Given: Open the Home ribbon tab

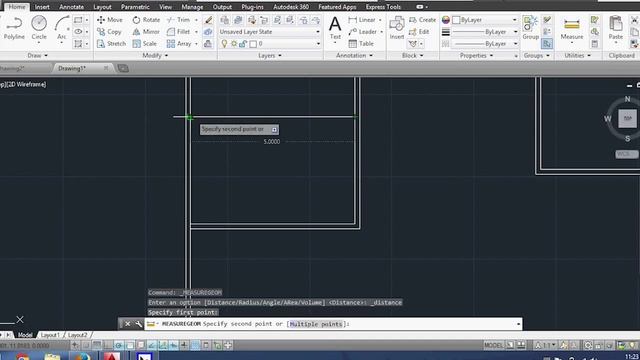Looking at the screenshot, I should (17, 7).
